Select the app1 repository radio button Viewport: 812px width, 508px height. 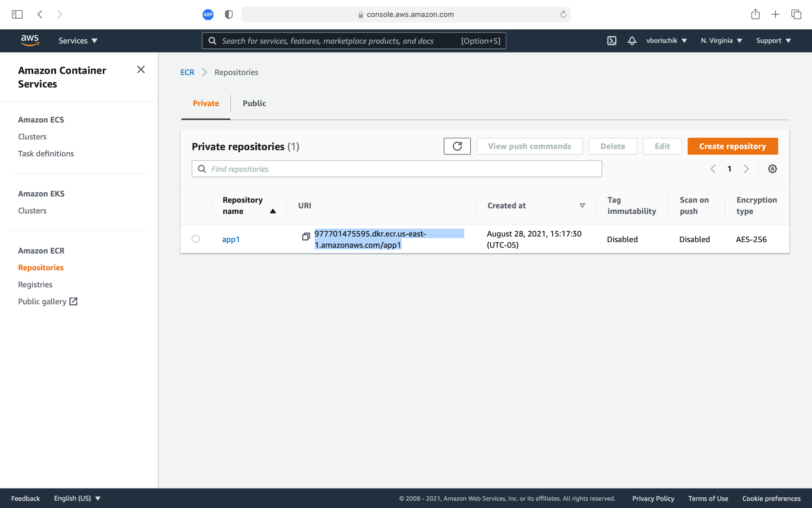point(195,239)
